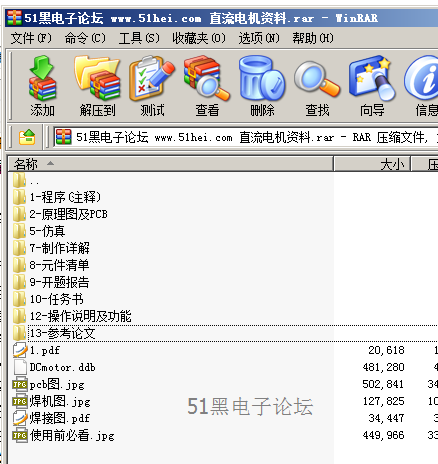Click the archive path address field

[x=246, y=137]
